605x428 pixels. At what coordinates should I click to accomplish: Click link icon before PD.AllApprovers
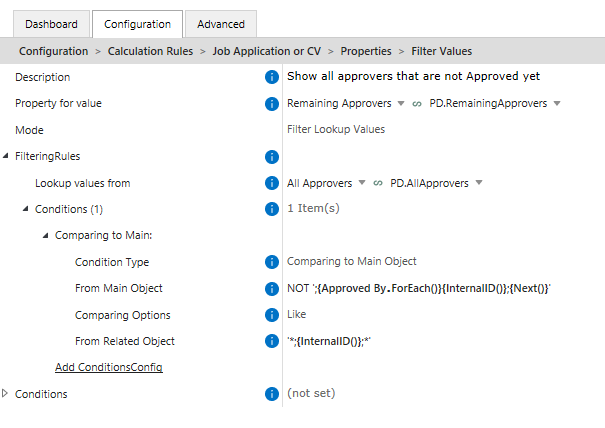(x=378, y=183)
